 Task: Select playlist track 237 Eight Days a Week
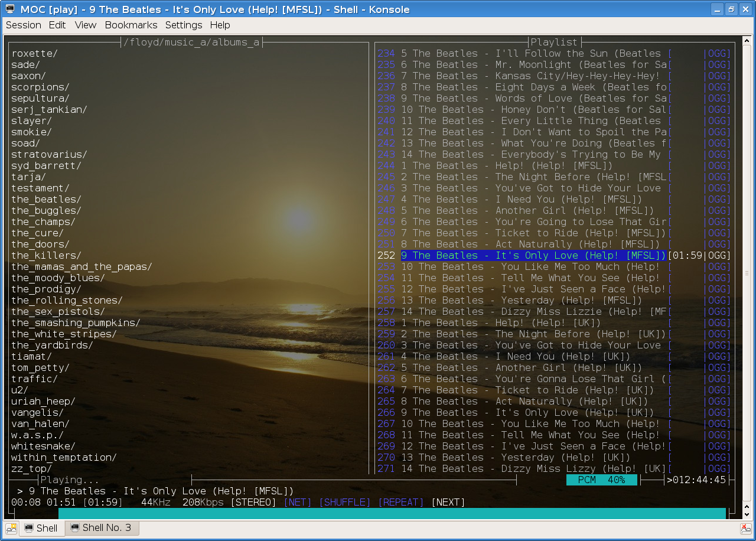(x=554, y=87)
